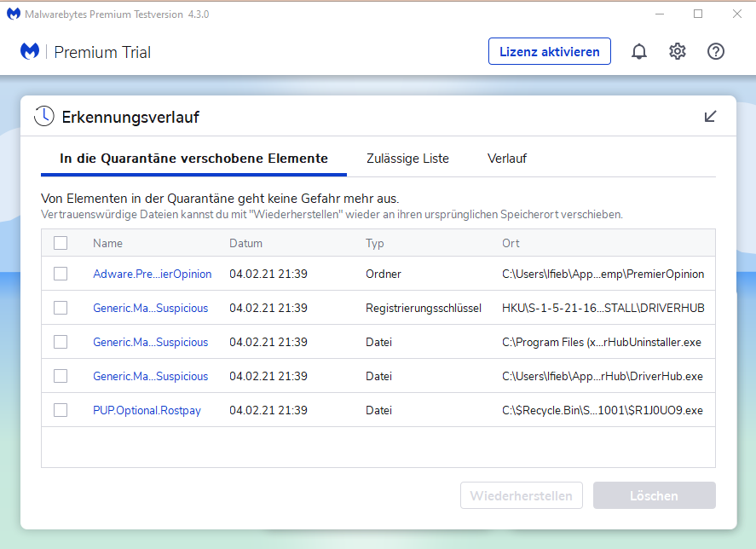Screen dimensions: 756x549
Task: Open the help question mark icon
Action: point(715,51)
